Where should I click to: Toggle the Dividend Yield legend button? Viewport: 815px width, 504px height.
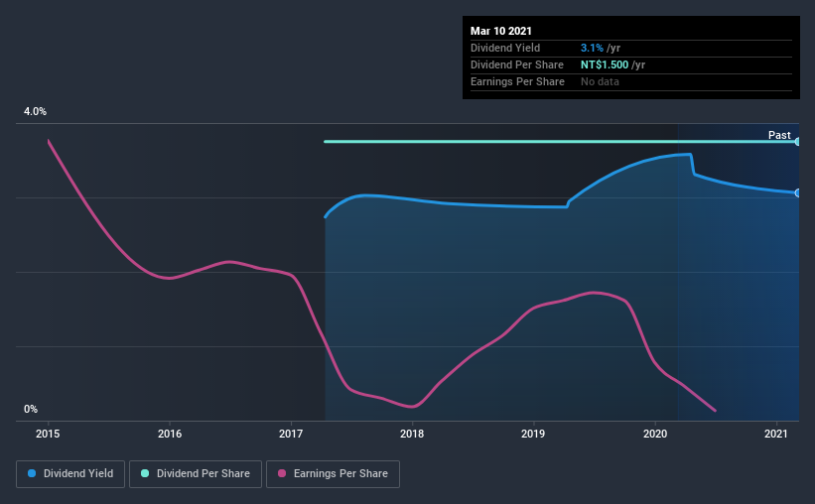coord(70,474)
